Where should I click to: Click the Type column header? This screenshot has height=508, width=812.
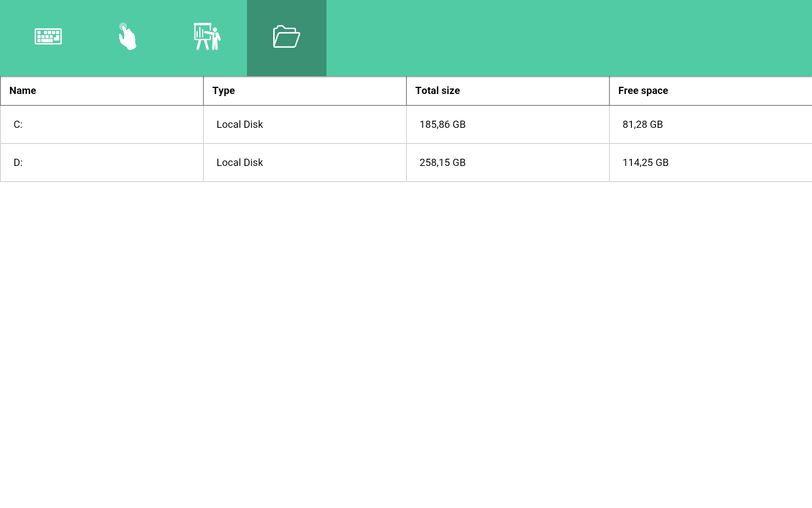pos(223,91)
